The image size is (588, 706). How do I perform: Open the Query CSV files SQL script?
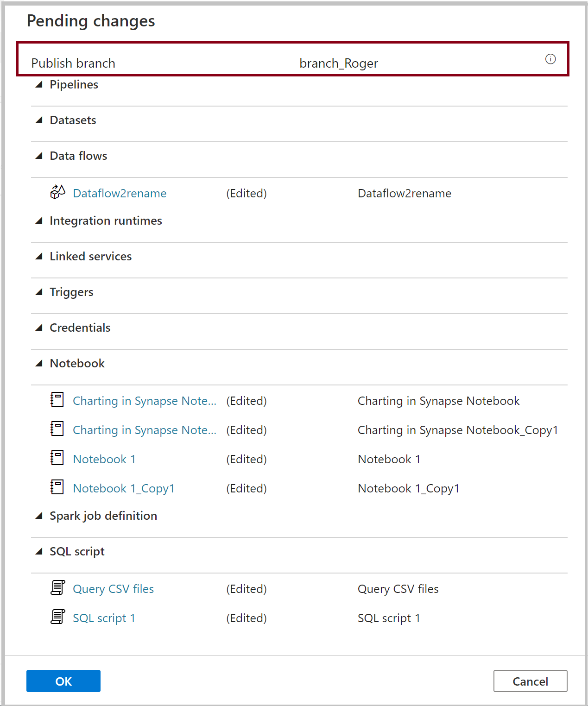point(113,588)
